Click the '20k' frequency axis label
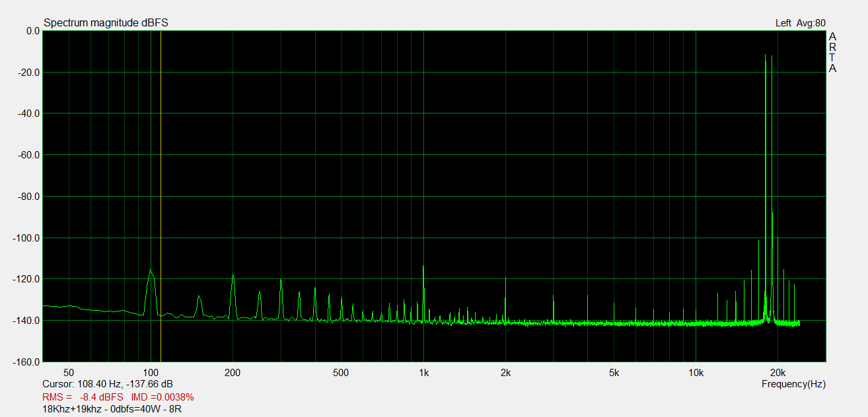Image resolution: width=868 pixels, height=417 pixels. 778,372
